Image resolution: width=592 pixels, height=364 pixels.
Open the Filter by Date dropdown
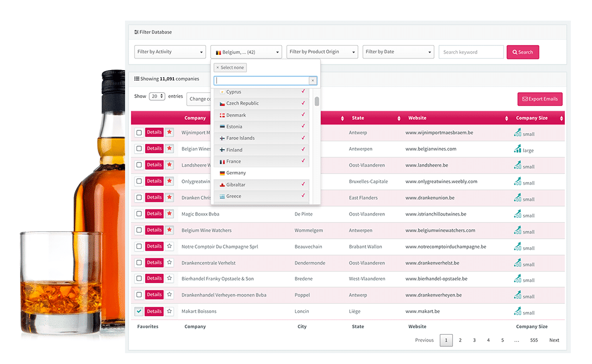point(398,52)
